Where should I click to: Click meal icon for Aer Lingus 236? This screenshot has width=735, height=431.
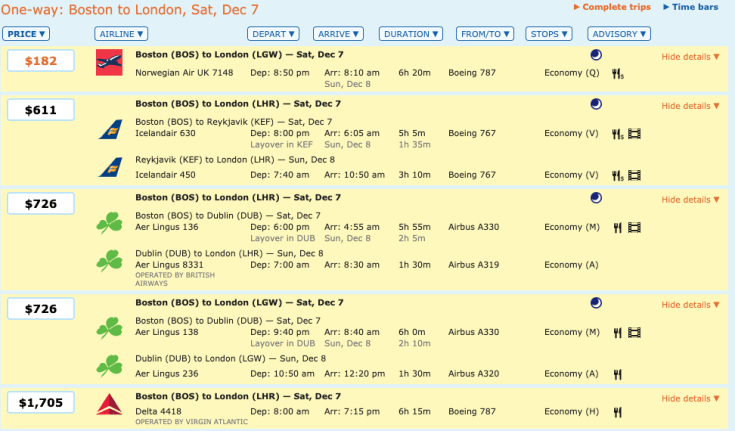coord(617,374)
